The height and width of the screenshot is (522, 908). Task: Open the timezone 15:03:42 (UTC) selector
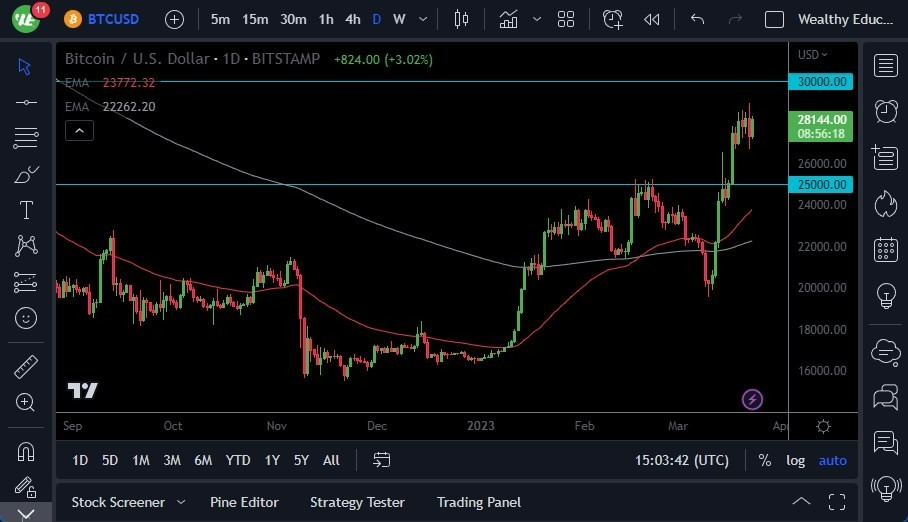pos(682,461)
